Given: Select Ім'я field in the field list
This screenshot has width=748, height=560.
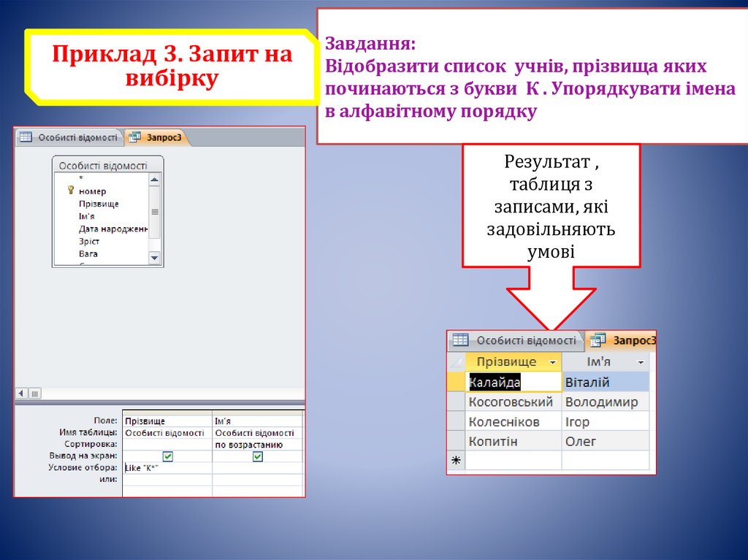Looking at the screenshot, I should 87,216.
